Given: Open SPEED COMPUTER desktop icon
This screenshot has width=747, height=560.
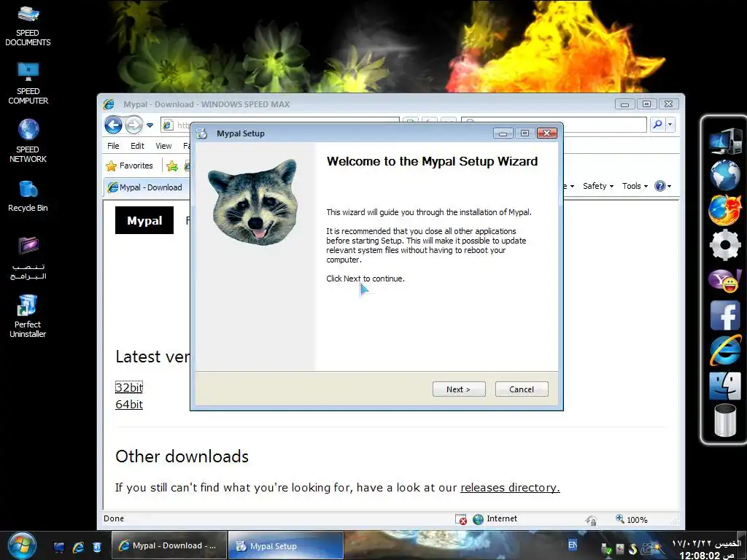Looking at the screenshot, I should [x=28, y=83].
